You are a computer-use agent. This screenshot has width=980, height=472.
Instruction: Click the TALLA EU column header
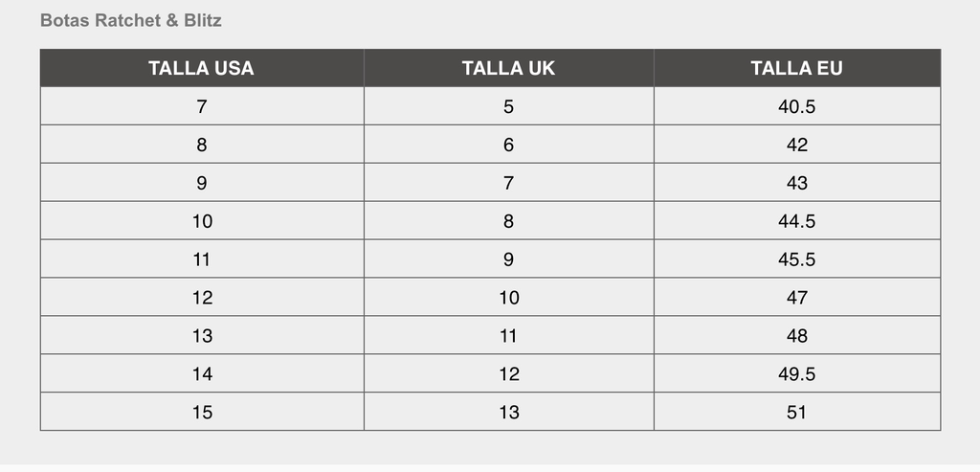[x=797, y=68]
